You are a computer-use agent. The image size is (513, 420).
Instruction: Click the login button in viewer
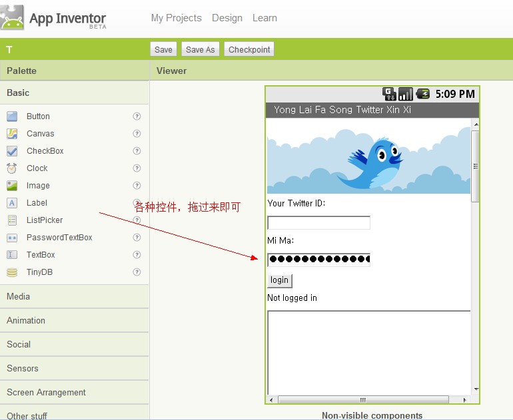pyautogui.click(x=279, y=280)
